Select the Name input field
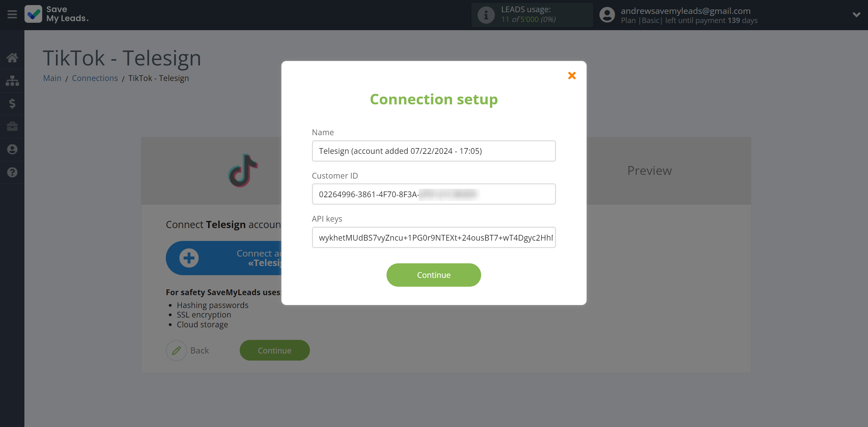Image resolution: width=868 pixels, height=427 pixels. point(433,150)
